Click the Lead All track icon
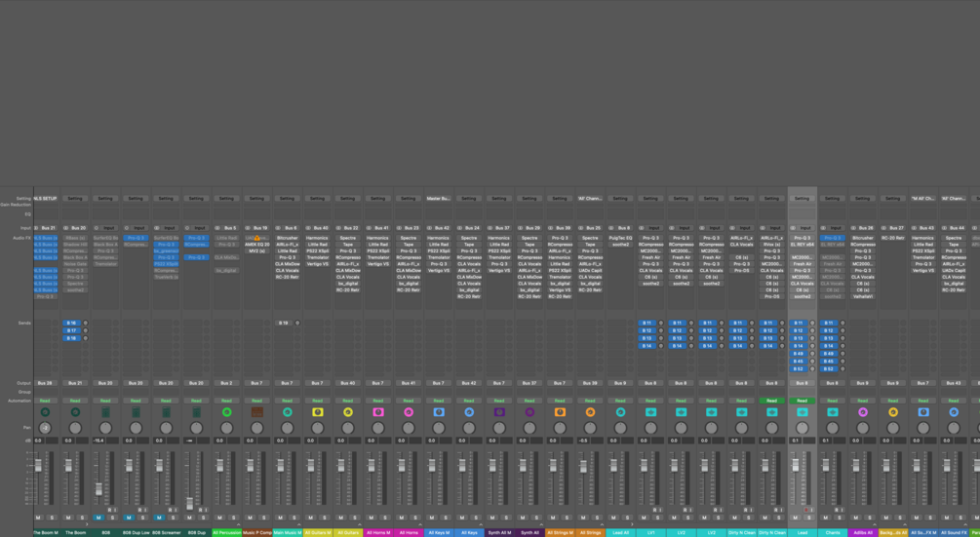This screenshot has height=537, width=980. pos(620,412)
